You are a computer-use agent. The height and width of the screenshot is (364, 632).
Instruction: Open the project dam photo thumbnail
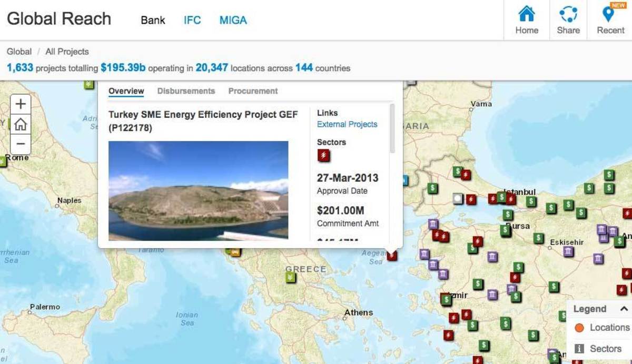click(198, 190)
